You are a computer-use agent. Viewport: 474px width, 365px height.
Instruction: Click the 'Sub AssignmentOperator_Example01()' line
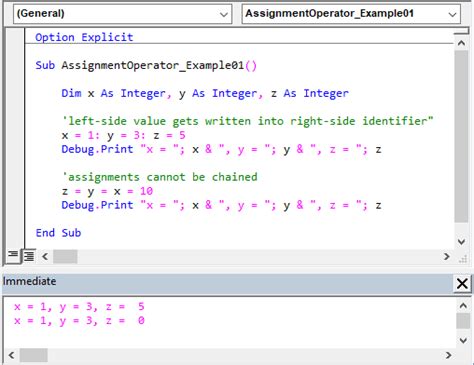pyautogui.click(x=146, y=65)
